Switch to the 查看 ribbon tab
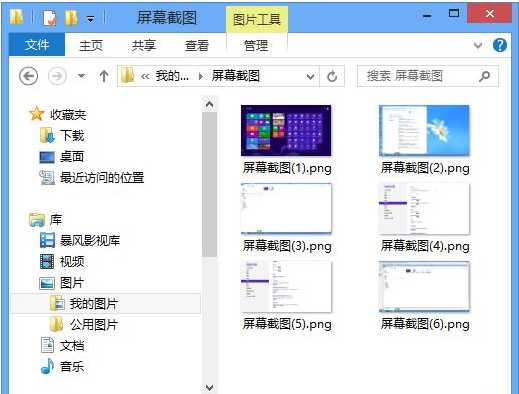The height and width of the screenshot is (394, 519). pyautogui.click(x=197, y=45)
